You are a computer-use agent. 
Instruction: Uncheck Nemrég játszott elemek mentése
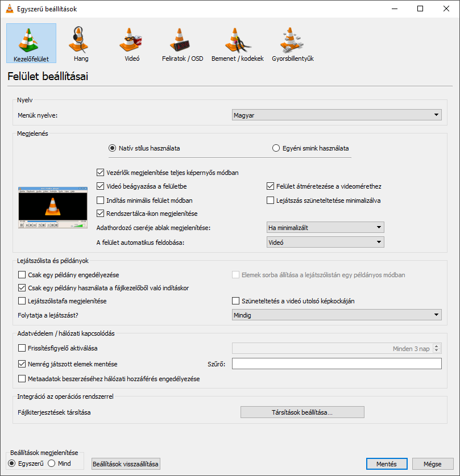[22, 364]
